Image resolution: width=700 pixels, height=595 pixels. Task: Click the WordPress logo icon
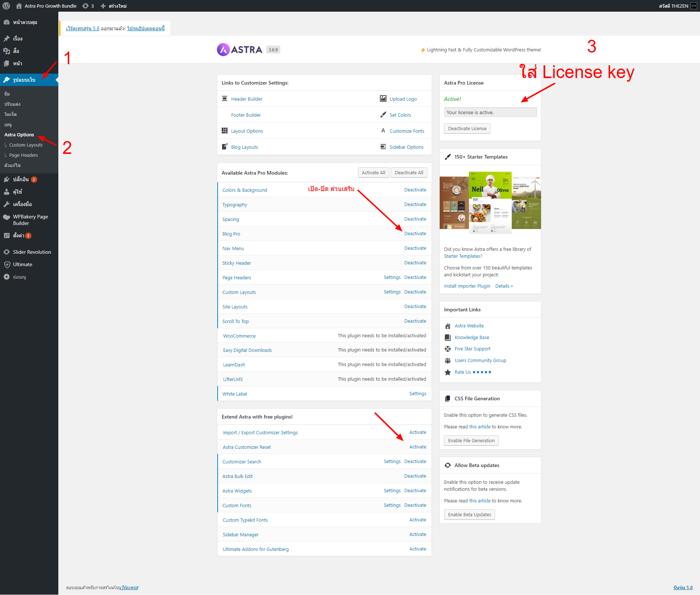6,6
